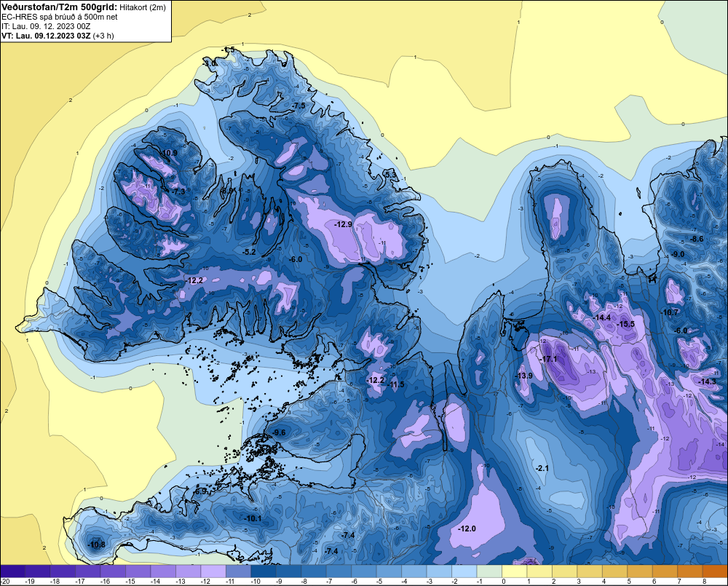Click the -5 label on the color scale

point(379,582)
